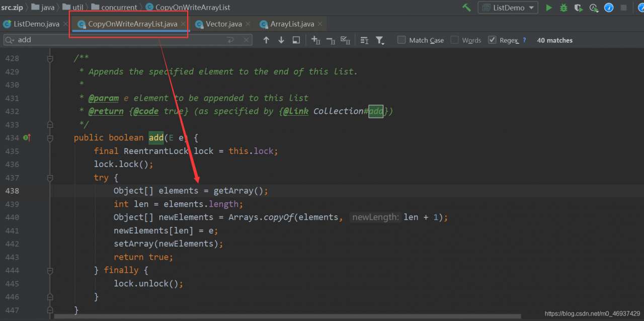Viewport: 644px width, 321px height.
Task: Click the new-line arrow in search field
Action: [x=230, y=40]
